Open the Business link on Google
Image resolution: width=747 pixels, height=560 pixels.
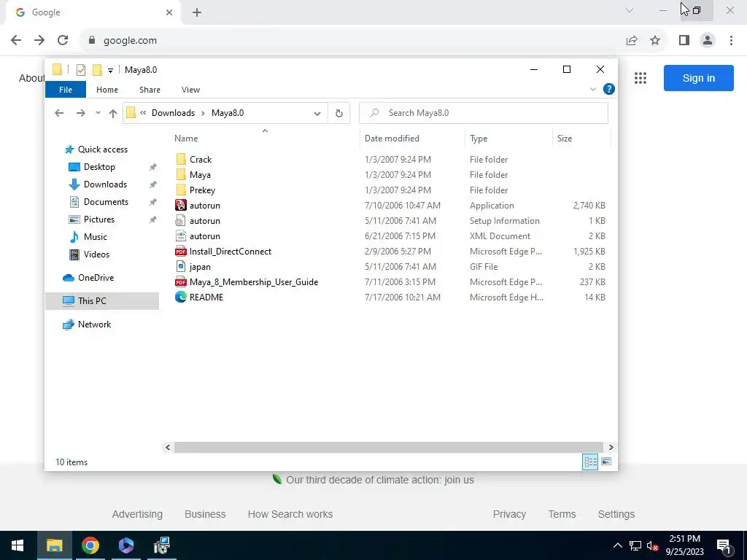pos(205,514)
